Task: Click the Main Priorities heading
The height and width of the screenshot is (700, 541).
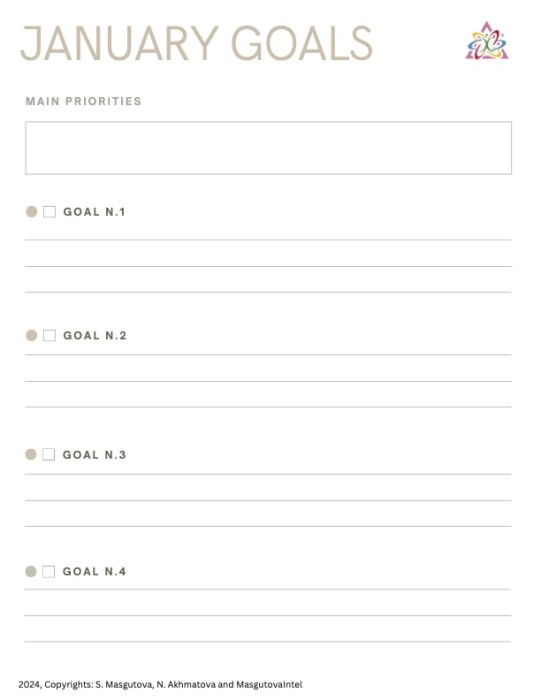Action: click(83, 101)
